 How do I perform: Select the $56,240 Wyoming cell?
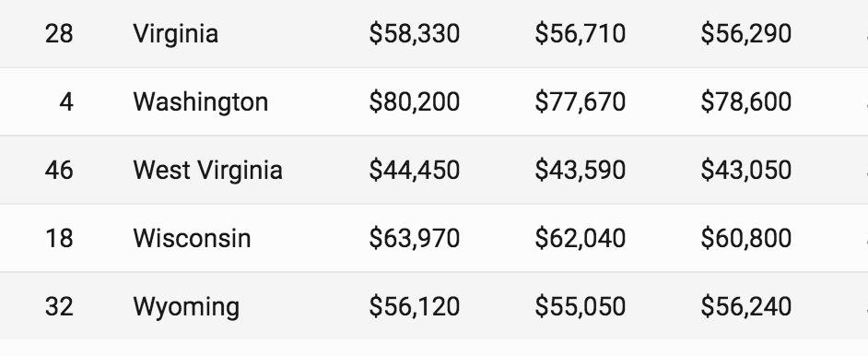coord(745,306)
